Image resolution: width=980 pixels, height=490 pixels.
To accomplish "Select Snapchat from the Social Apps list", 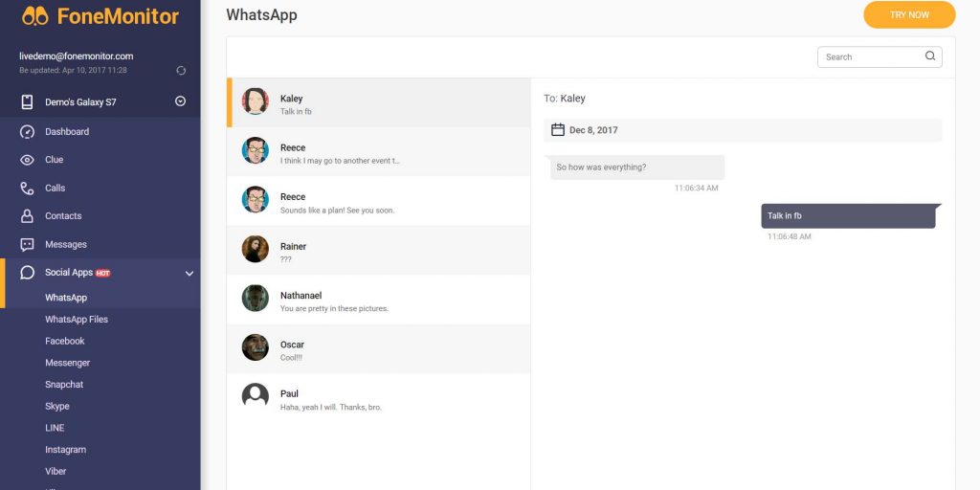I will [x=64, y=385].
